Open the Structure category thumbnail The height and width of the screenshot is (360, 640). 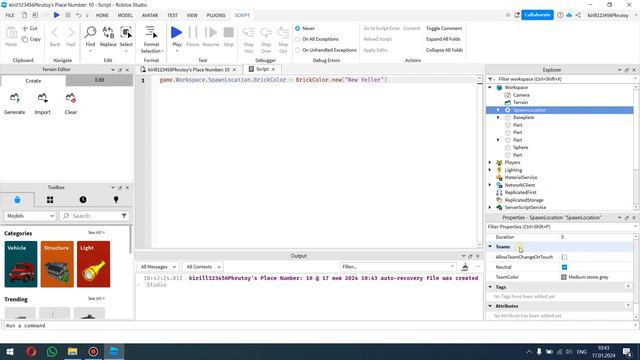pos(57,264)
